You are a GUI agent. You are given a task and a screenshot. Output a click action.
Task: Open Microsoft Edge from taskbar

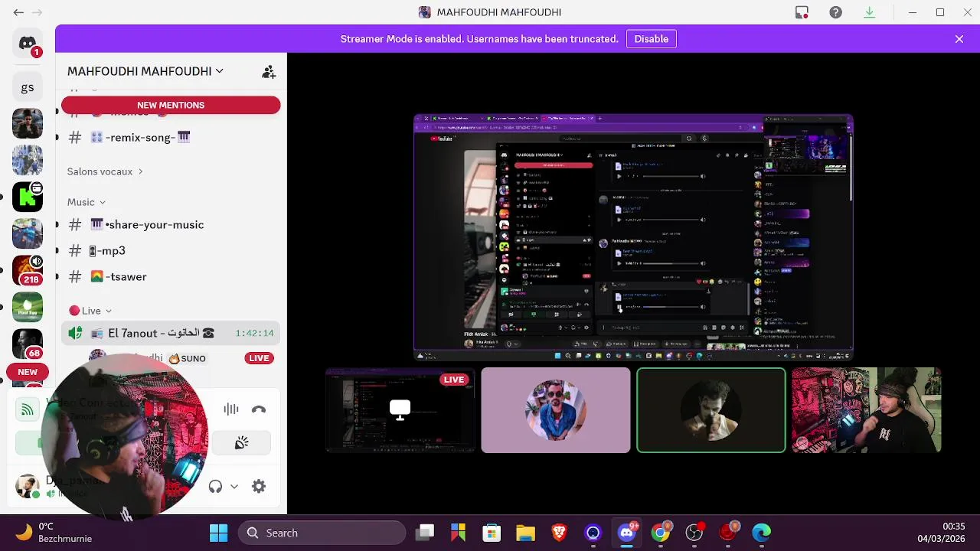point(761,533)
